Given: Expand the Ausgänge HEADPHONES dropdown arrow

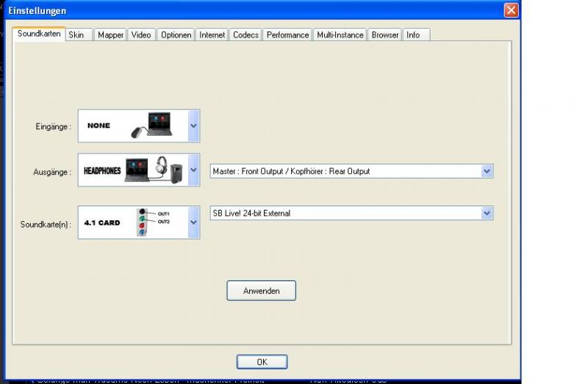Looking at the screenshot, I should pyautogui.click(x=193, y=170).
